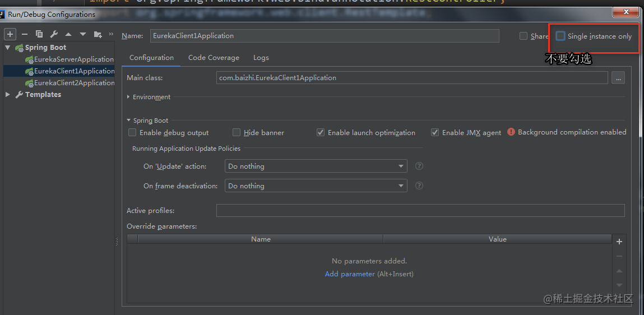The image size is (644, 315).
Task: Click into the Name field
Action: [x=325, y=36]
